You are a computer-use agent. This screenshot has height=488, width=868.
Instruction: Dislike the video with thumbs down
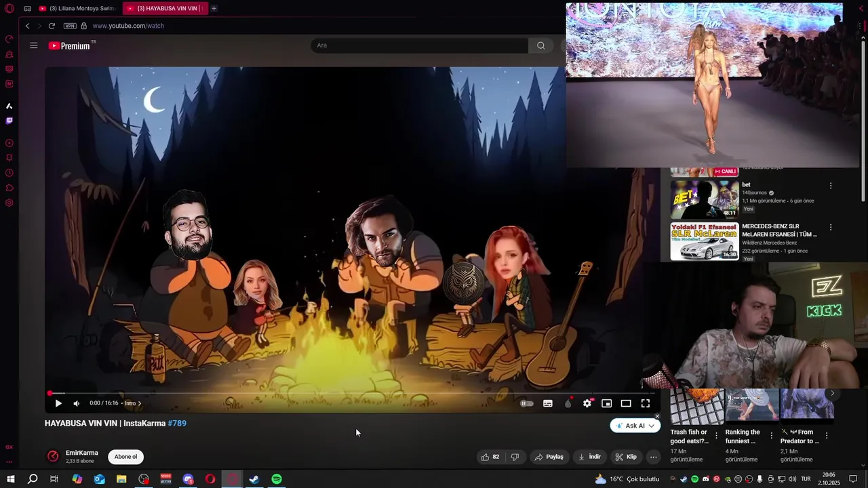[x=515, y=457]
